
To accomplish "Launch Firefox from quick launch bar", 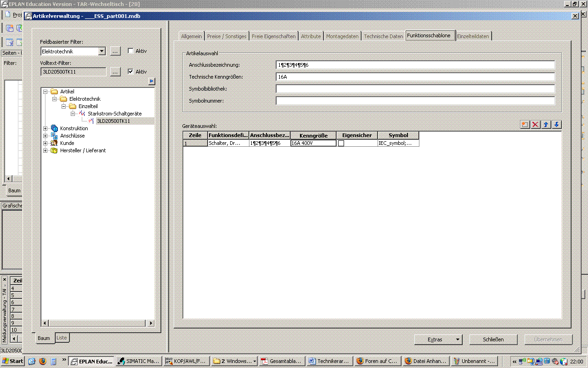I will 43,361.
